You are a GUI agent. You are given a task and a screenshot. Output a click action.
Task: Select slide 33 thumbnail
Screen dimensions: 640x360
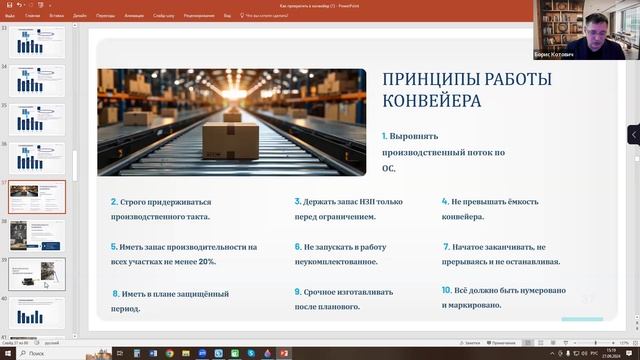[x=37, y=42]
